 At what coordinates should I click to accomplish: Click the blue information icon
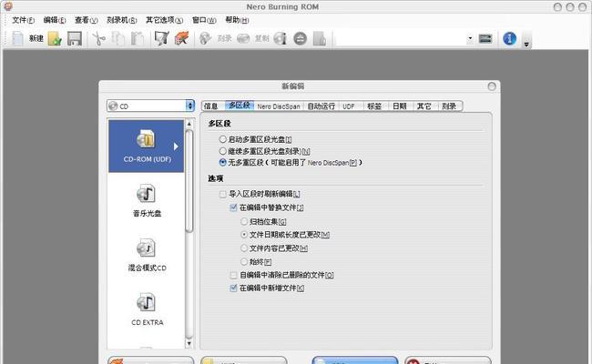pos(509,38)
